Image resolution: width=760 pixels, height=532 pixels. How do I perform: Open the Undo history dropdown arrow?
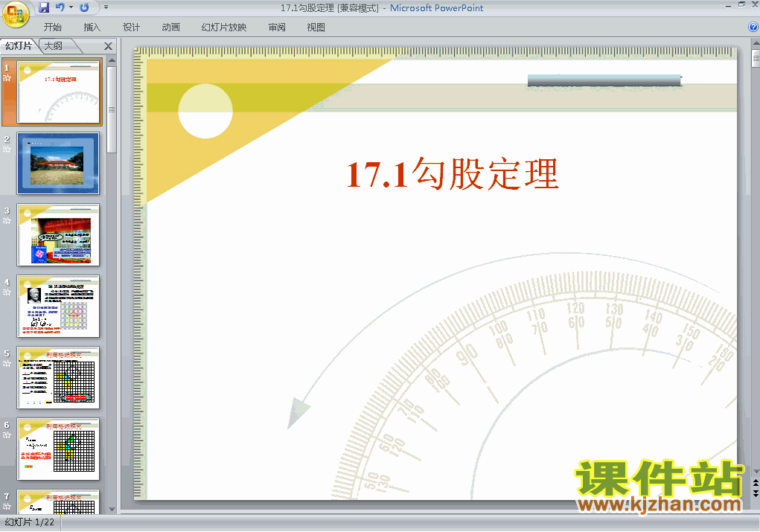71,7
